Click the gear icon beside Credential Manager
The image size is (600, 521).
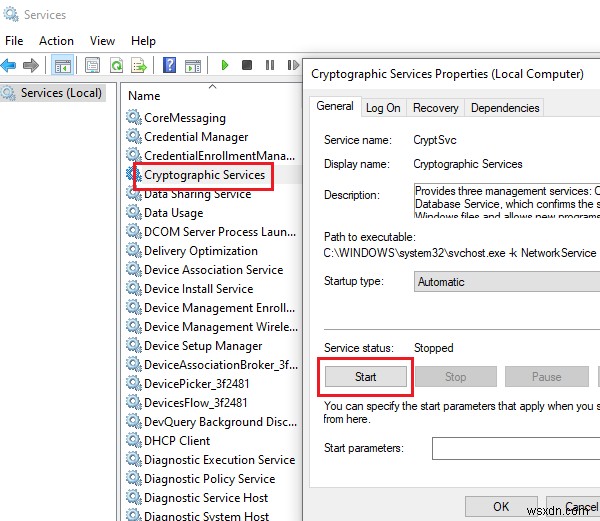pos(134,136)
